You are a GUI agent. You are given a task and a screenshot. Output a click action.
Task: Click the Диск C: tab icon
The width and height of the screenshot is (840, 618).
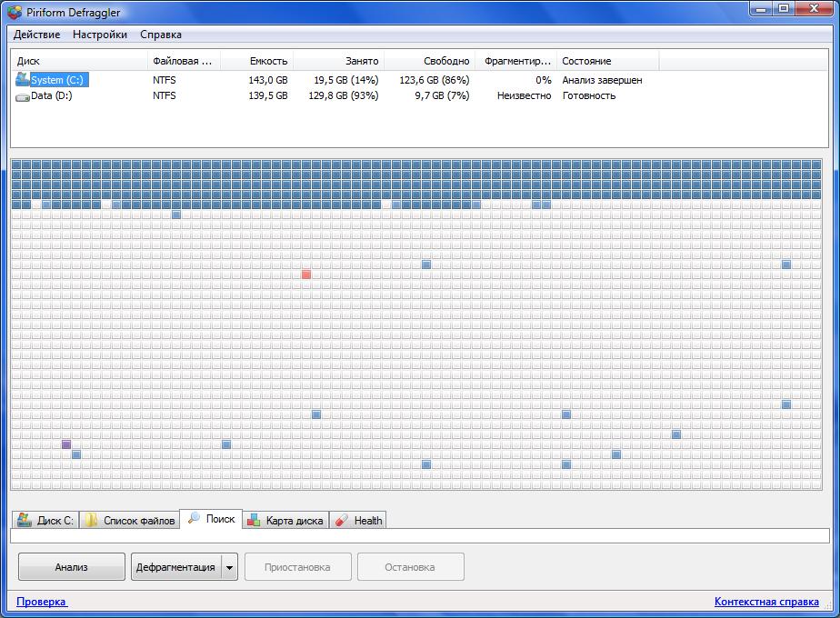coord(25,521)
